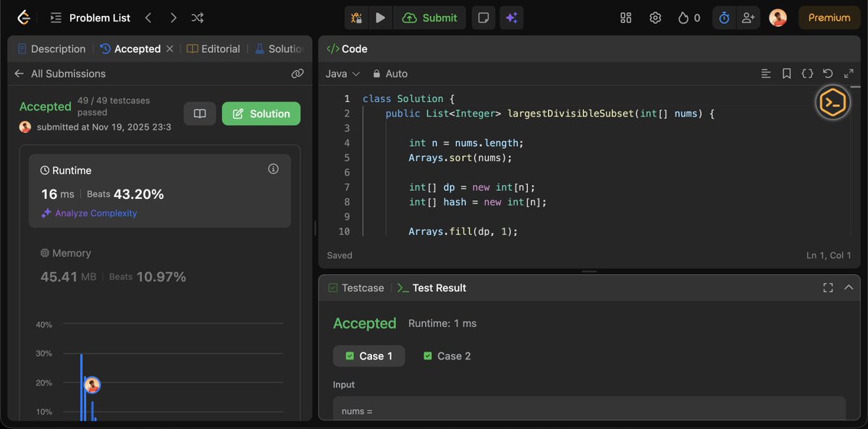This screenshot has width=868, height=429.
Task: Close the Accepted tab
Action: [169, 48]
